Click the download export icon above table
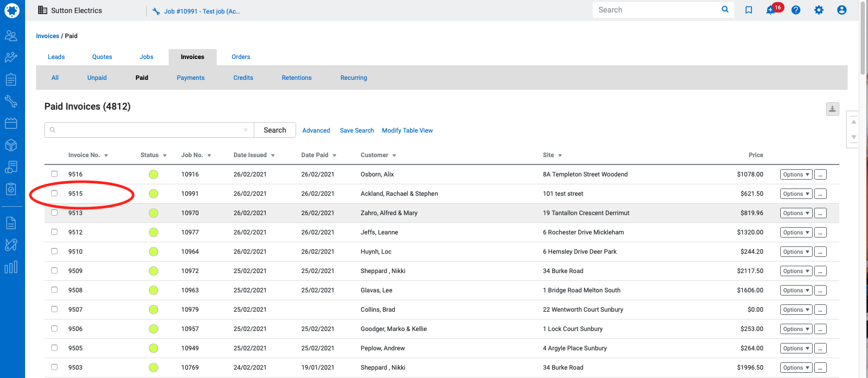Viewport: 868px width, 378px height. coord(832,109)
